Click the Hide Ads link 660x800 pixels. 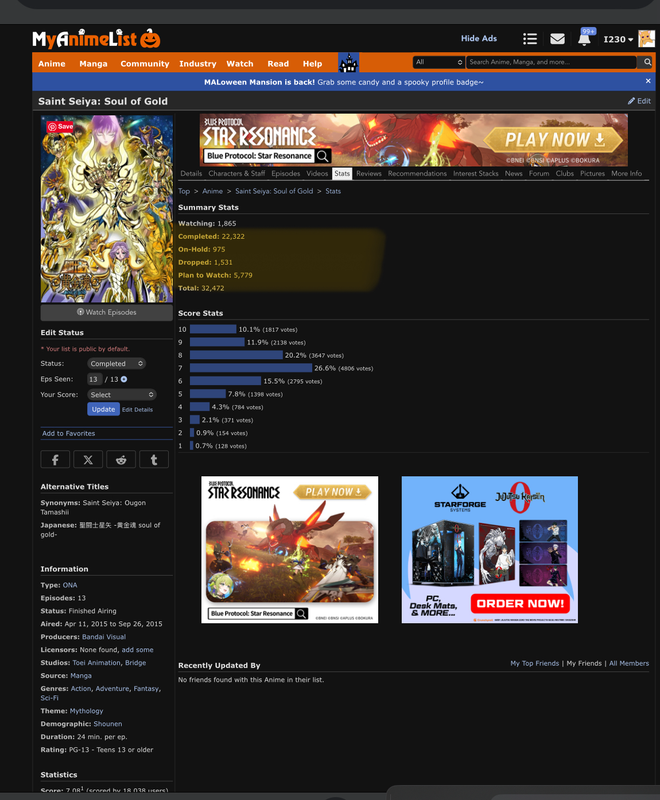(479, 38)
